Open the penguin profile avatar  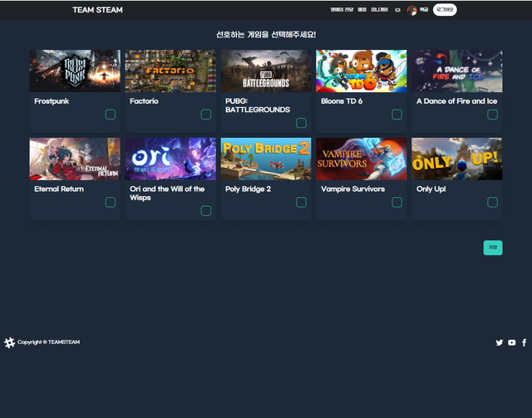coord(412,10)
